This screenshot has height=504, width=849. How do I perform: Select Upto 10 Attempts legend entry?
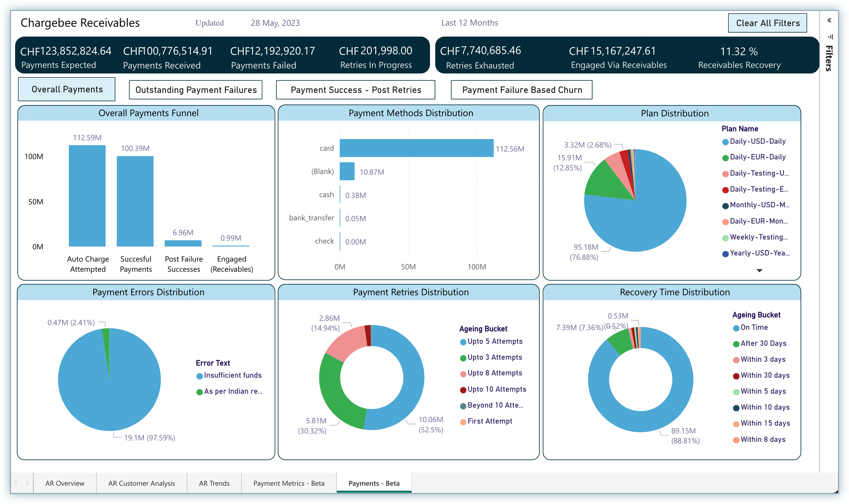[493, 389]
